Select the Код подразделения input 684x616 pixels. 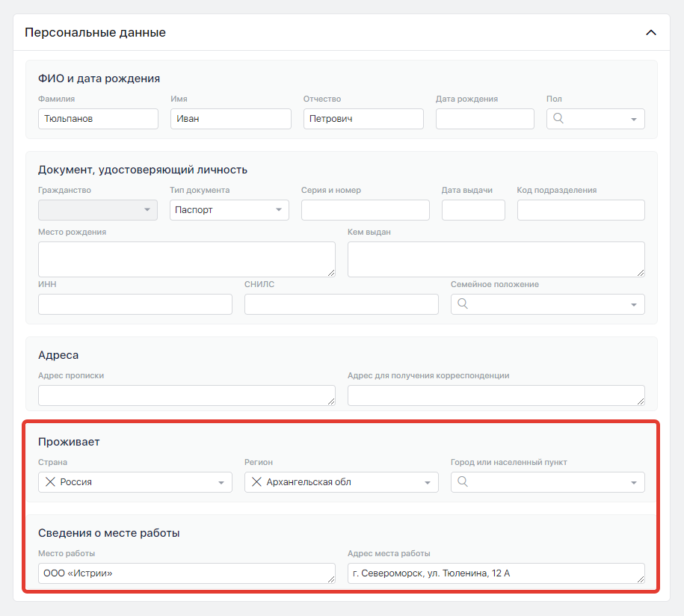click(580, 210)
